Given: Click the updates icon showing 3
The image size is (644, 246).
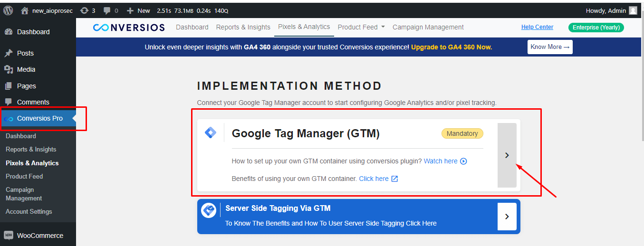Looking at the screenshot, I should point(88,10).
